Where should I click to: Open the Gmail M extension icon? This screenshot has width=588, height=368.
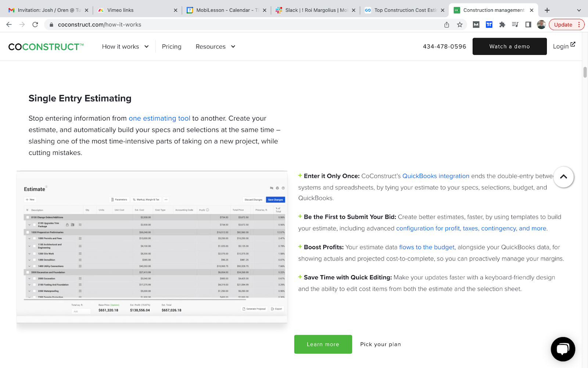coord(476,25)
